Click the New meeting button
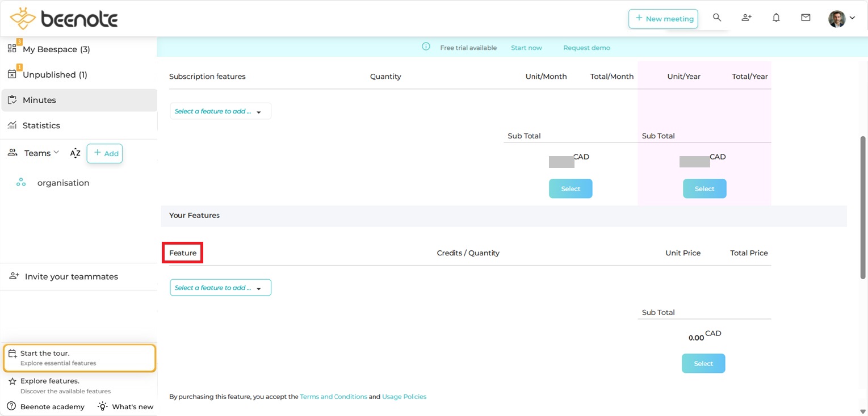 [663, 18]
